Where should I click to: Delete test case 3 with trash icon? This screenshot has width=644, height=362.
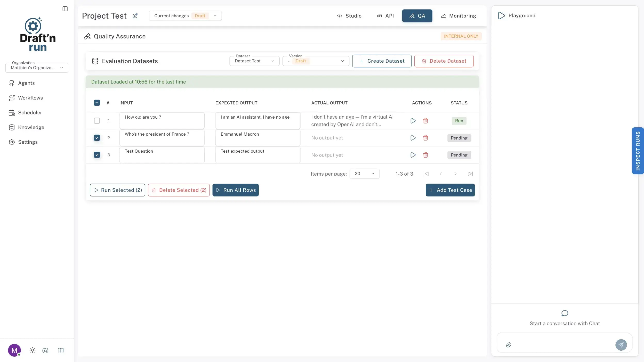(425, 155)
